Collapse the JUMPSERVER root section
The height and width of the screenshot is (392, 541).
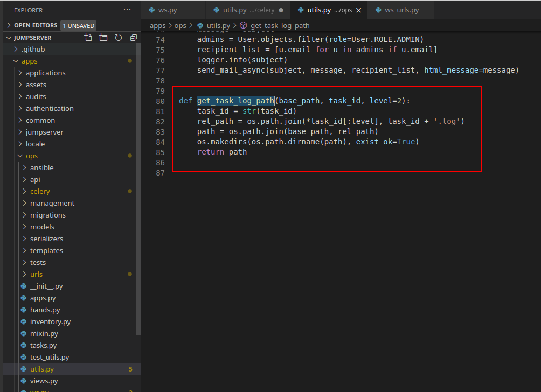[x=9, y=38]
